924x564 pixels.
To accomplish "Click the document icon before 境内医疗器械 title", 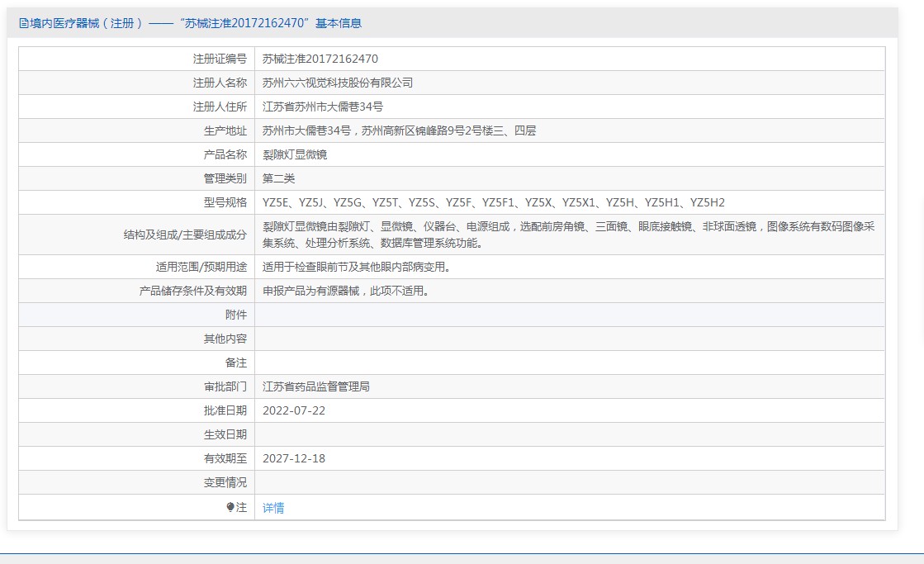I will click(x=24, y=23).
